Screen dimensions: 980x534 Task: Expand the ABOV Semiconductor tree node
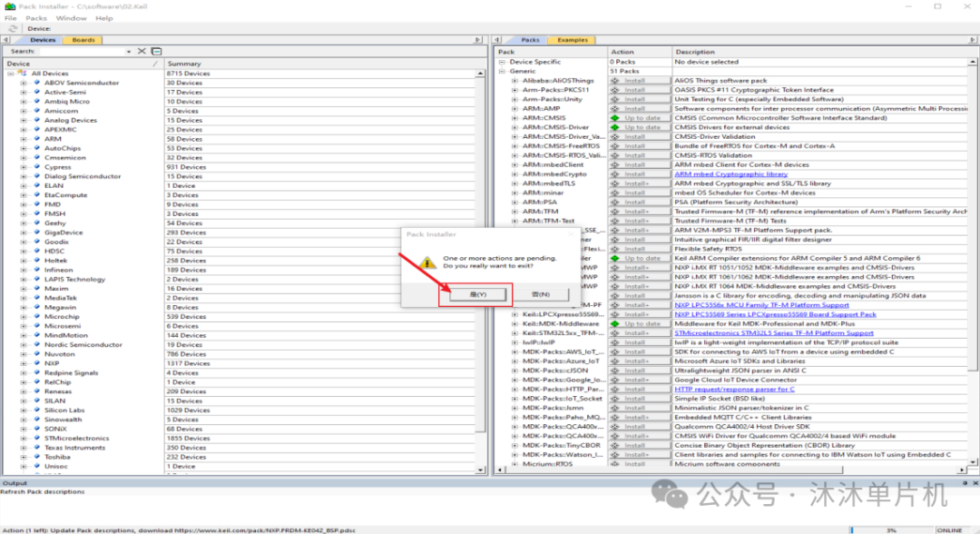24,83
